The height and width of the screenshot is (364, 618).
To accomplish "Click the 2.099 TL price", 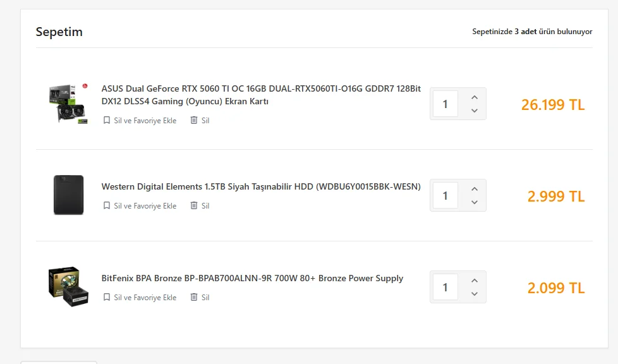I will coord(556,288).
